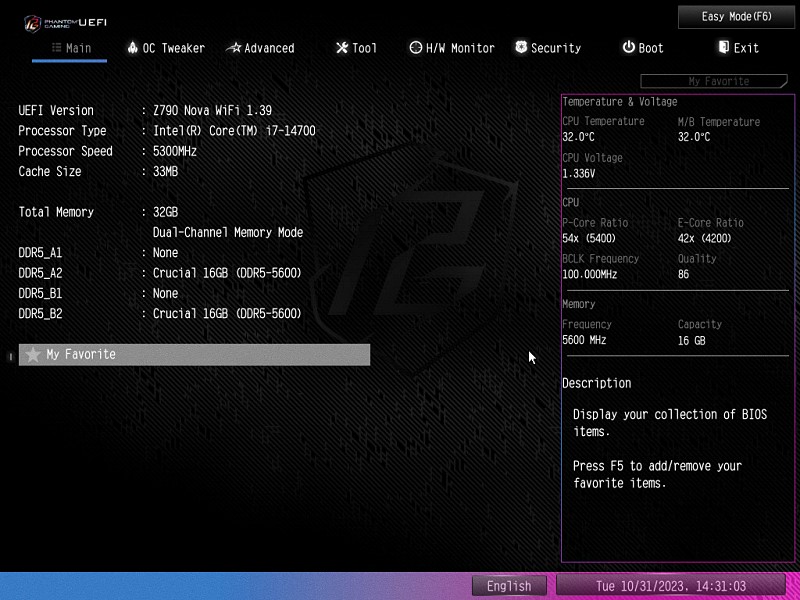Click the Boot power icon
The width and height of the screenshot is (800, 600).
[628, 47]
